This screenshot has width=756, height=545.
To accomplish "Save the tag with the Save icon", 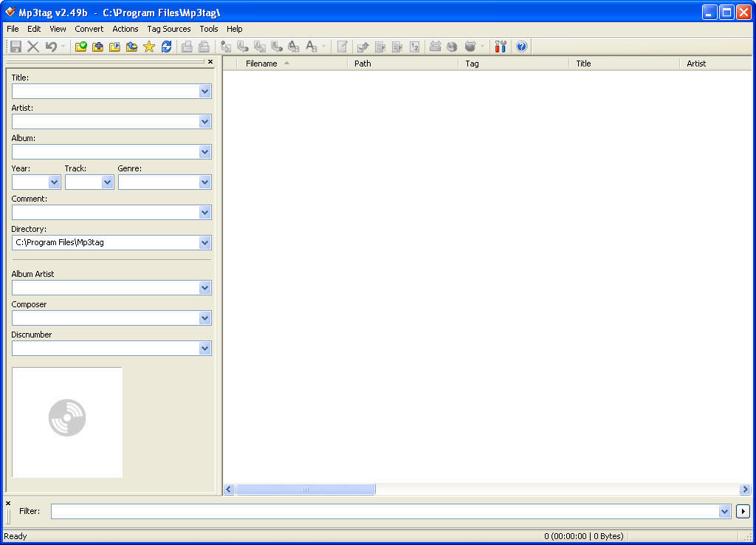I will [x=16, y=46].
